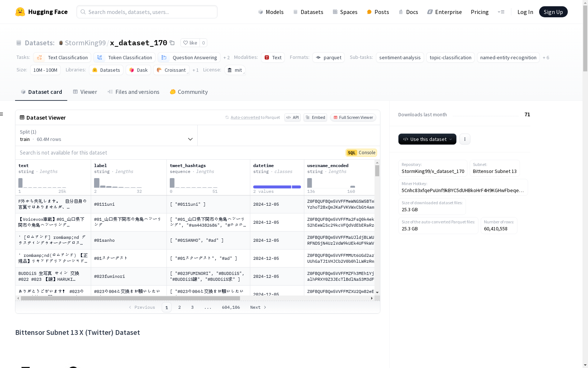
Task: Click the mit license tag
Action: tap(234, 70)
